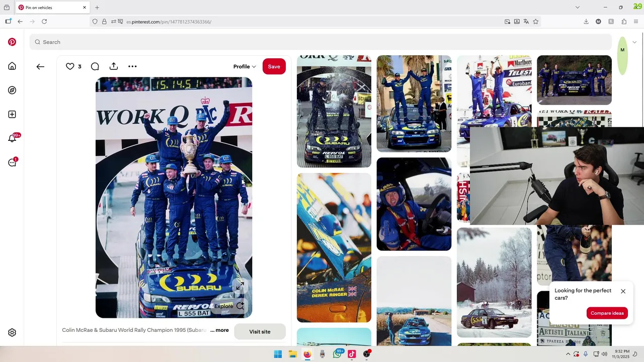The height and width of the screenshot is (362, 644).
Task: Click the Firefox back navigation arrow
Action: 20,22
